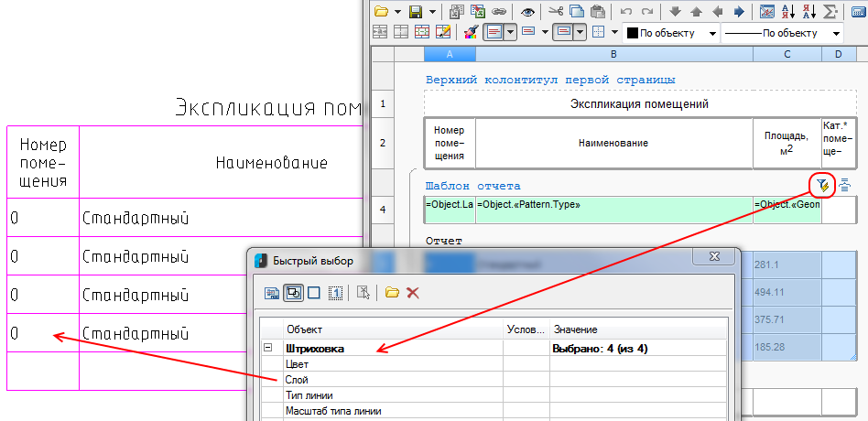868x421 pixels.
Task: Click first icon in Быстрый выбор toolbar
Action: point(271,293)
